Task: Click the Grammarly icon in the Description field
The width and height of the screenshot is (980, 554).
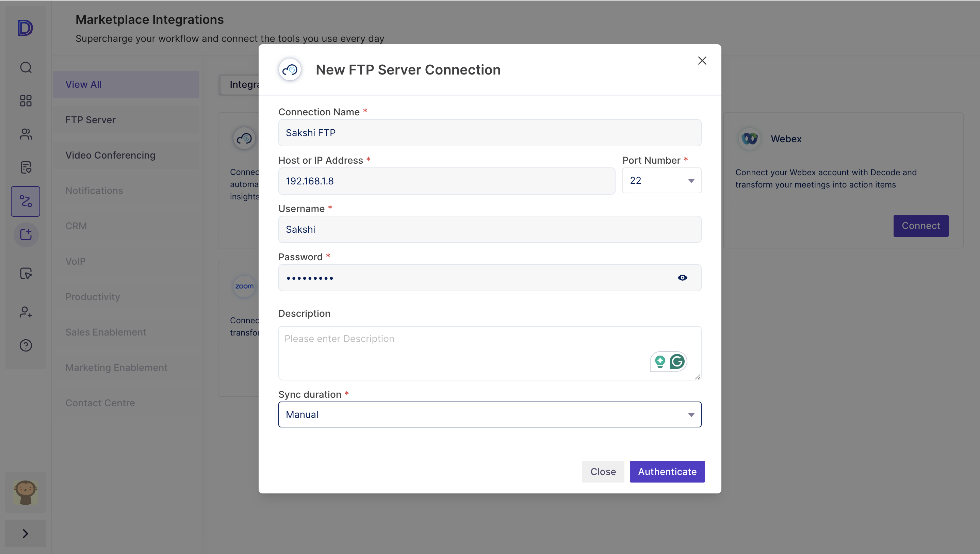Action: [x=677, y=361]
